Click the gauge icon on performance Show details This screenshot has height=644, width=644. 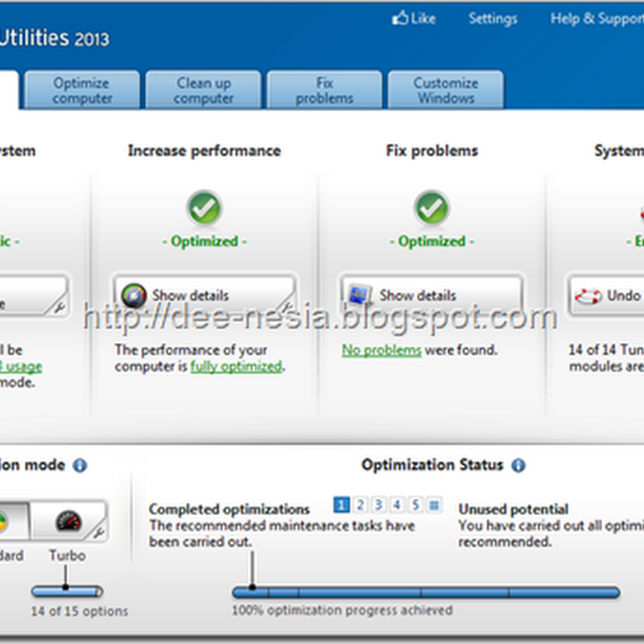134,295
